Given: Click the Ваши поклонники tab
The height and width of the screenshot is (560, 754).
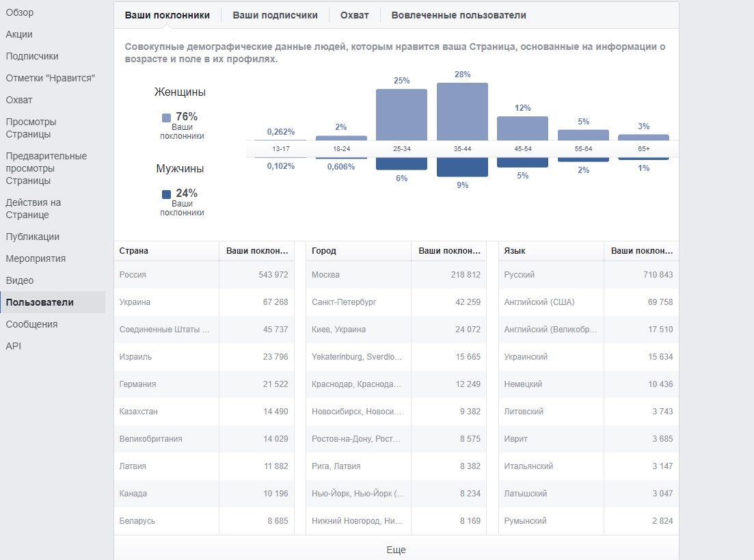Looking at the screenshot, I should pos(167,15).
